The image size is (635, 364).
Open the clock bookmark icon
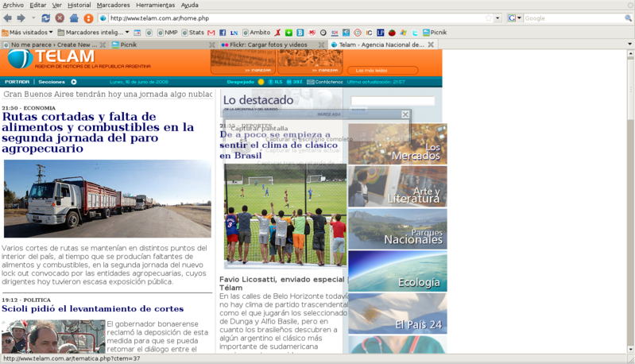pyautogui.click(x=323, y=33)
